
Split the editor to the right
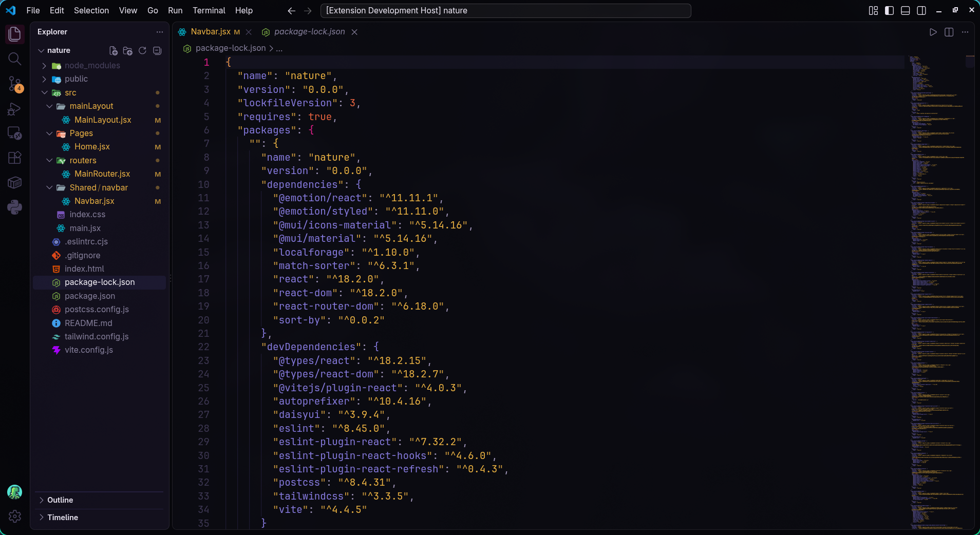pos(949,32)
